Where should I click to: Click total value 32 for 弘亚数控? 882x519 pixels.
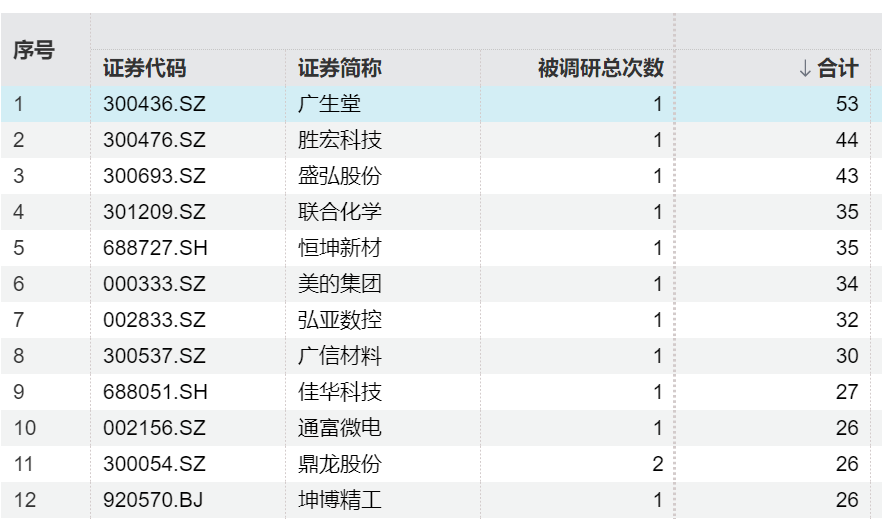(x=847, y=320)
